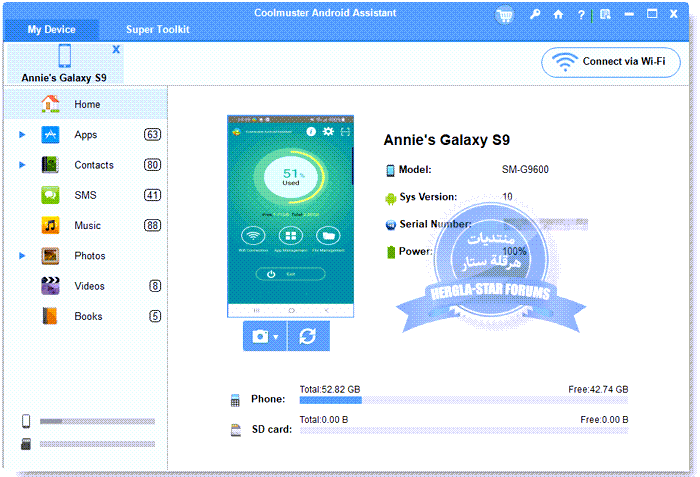Click the Music note icon

[50, 226]
